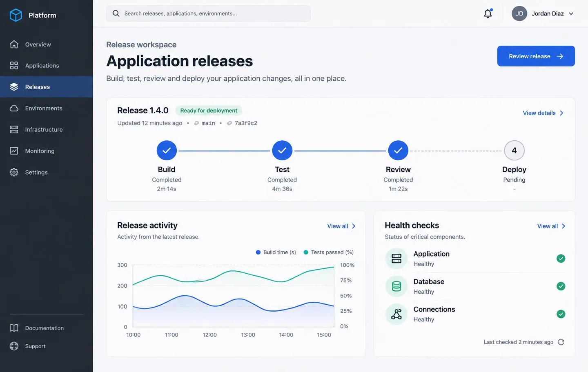The width and height of the screenshot is (588, 372).
Task: Click the commit icon beside 7a3f9c2
Action: pyautogui.click(x=229, y=123)
